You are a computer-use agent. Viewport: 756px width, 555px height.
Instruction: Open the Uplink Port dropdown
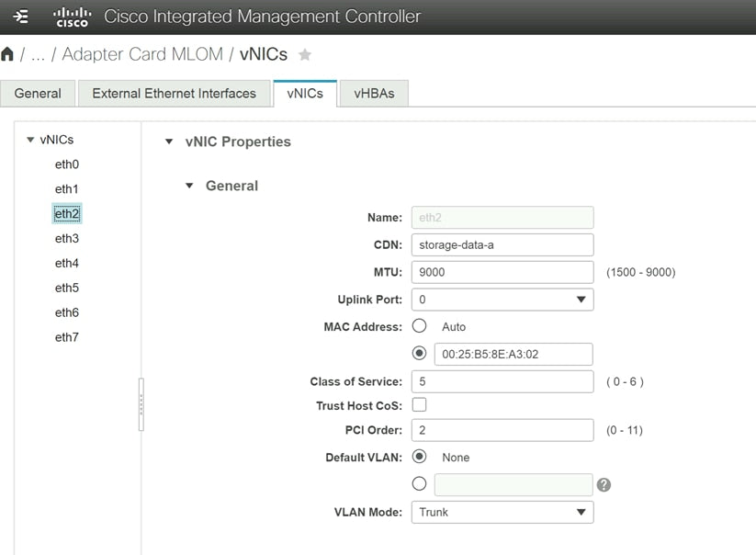click(503, 300)
